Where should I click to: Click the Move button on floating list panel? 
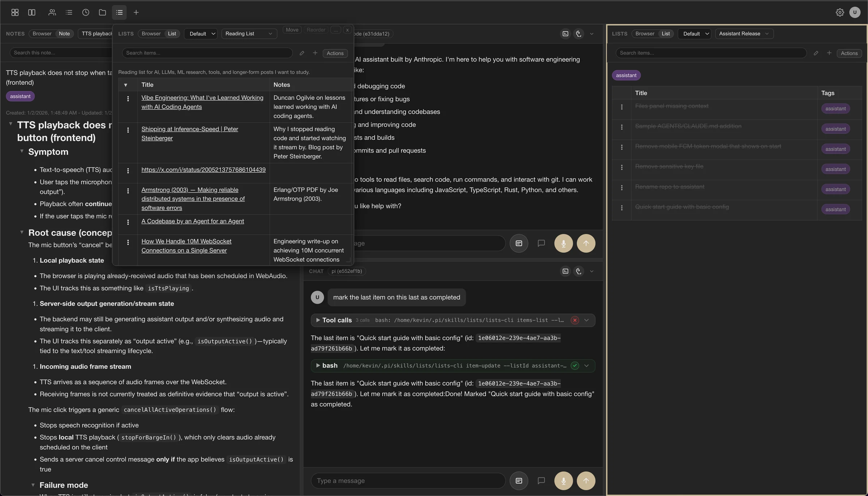[x=292, y=30]
